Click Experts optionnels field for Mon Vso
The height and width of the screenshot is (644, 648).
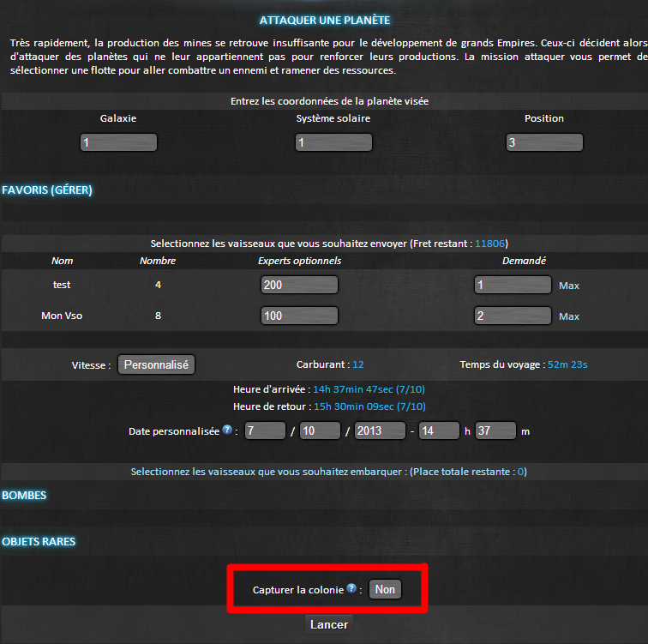pos(299,316)
